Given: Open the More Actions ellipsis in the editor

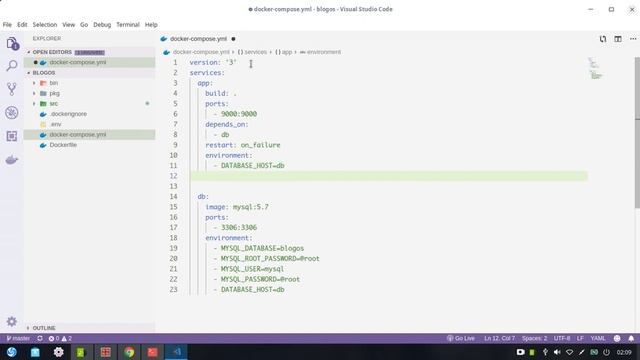Looking at the screenshot, I should tap(633, 39).
